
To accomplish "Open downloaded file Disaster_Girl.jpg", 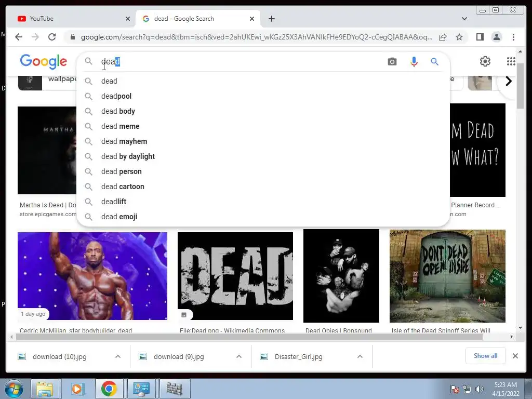I will (299, 356).
